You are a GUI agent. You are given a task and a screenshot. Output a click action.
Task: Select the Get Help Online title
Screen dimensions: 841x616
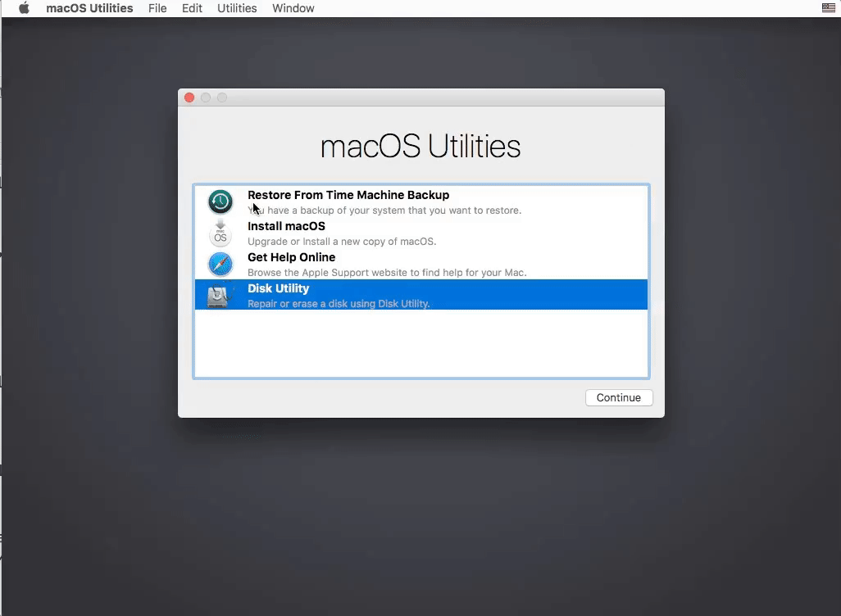[291, 257]
